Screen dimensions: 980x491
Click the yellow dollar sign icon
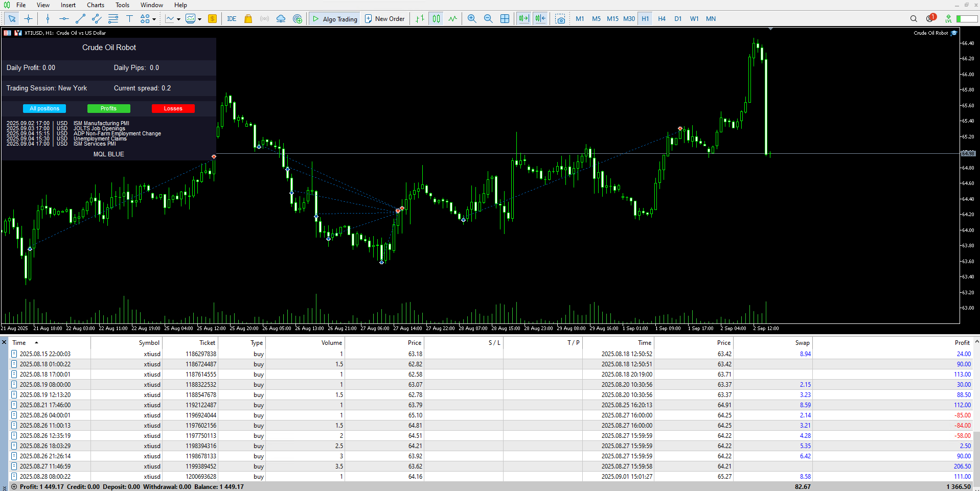click(212, 19)
